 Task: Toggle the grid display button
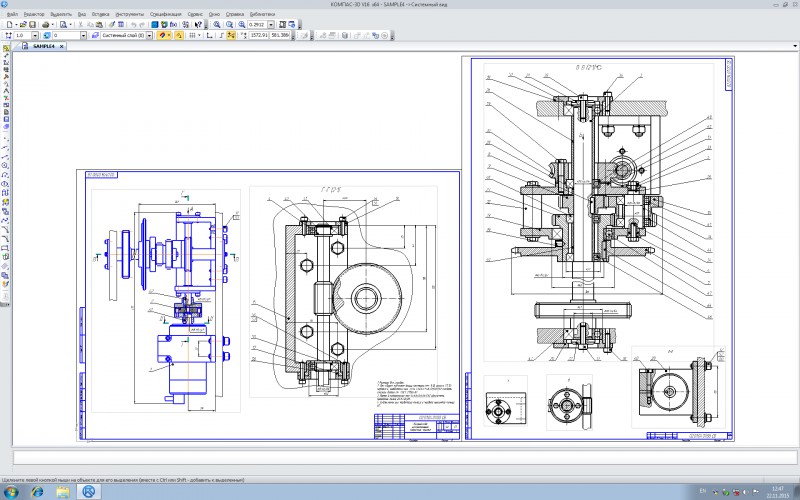tap(191, 35)
